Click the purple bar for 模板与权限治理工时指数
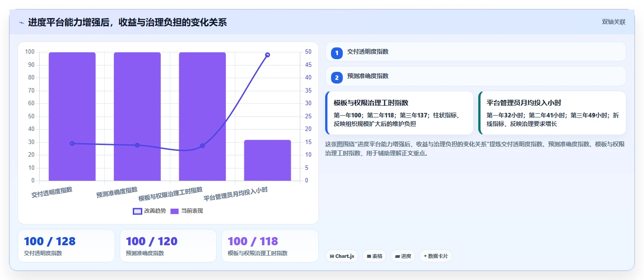Image resolution: width=644 pixels, height=280 pixels. click(x=202, y=117)
